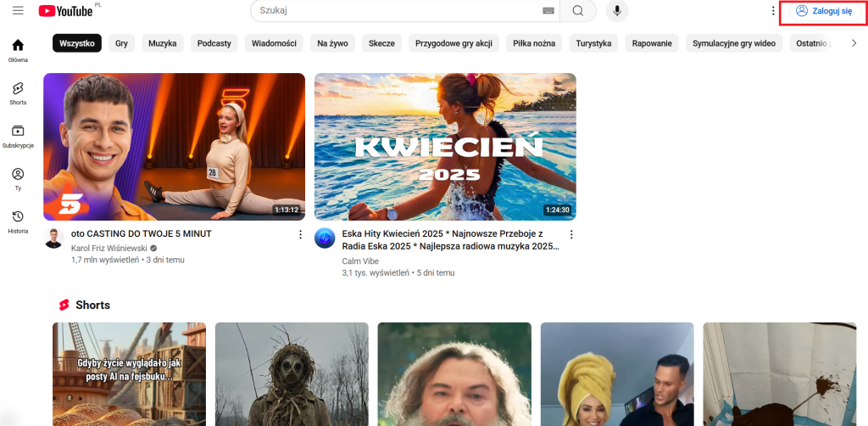Select the Gry filter chip
This screenshot has height=426, width=868.
[x=122, y=43]
